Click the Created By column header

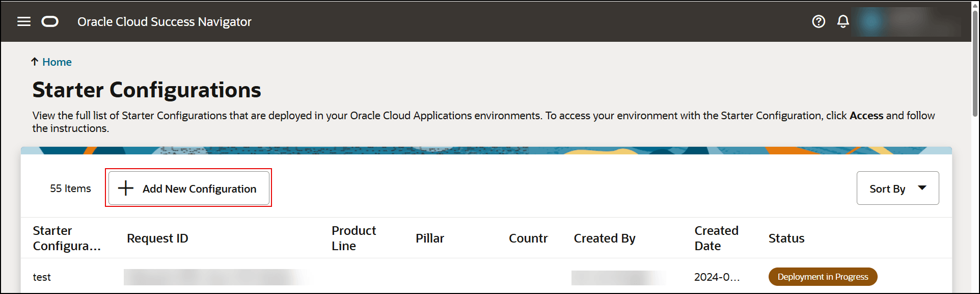click(605, 238)
